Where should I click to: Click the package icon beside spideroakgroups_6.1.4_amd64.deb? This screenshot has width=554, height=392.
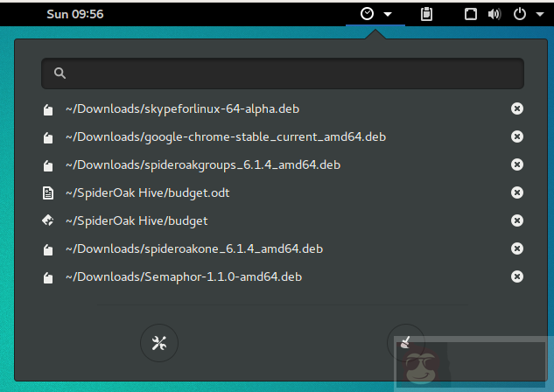click(48, 165)
